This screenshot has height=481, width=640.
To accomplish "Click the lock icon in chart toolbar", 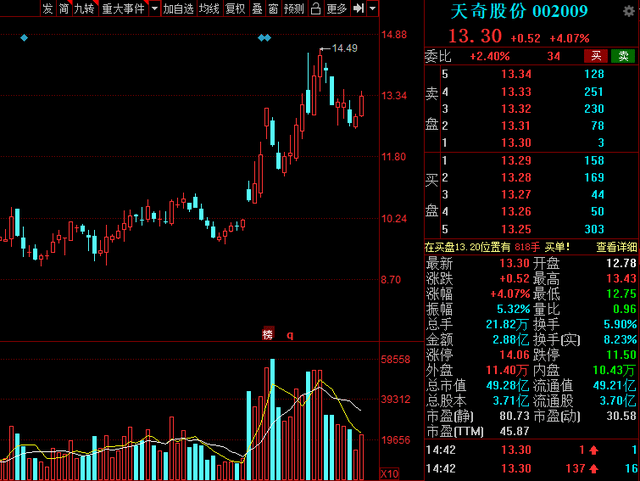I will [316, 8].
